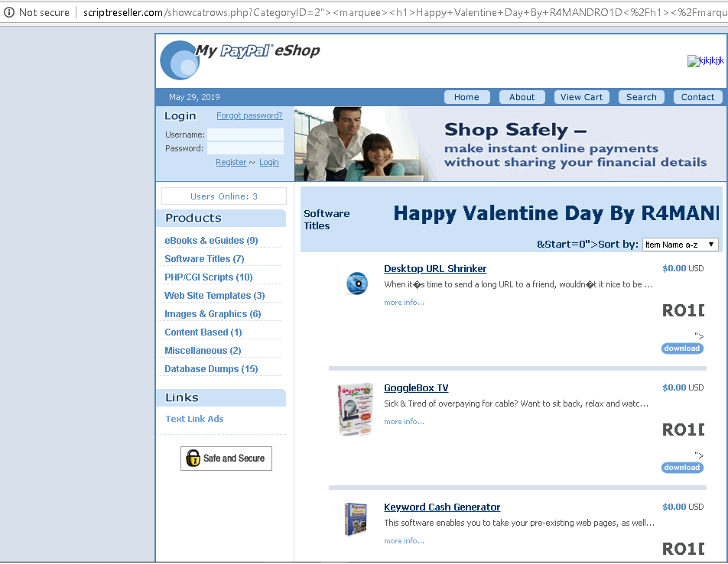Click the Shop Safely banner image

tap(510, 144)
